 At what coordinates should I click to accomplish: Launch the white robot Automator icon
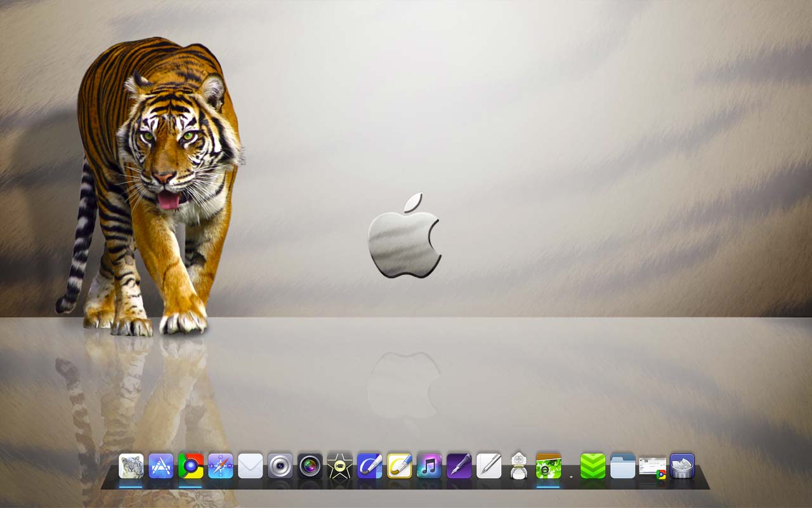coord(518,466)
